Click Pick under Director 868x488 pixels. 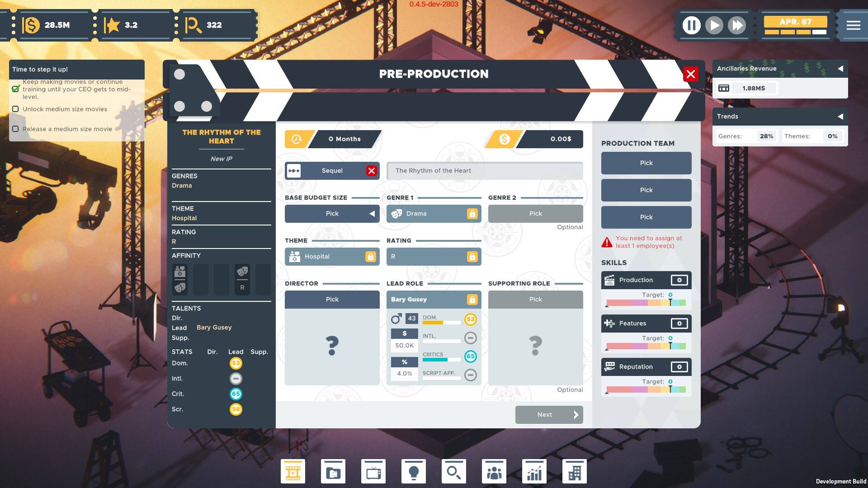click(x=332, y=300)
